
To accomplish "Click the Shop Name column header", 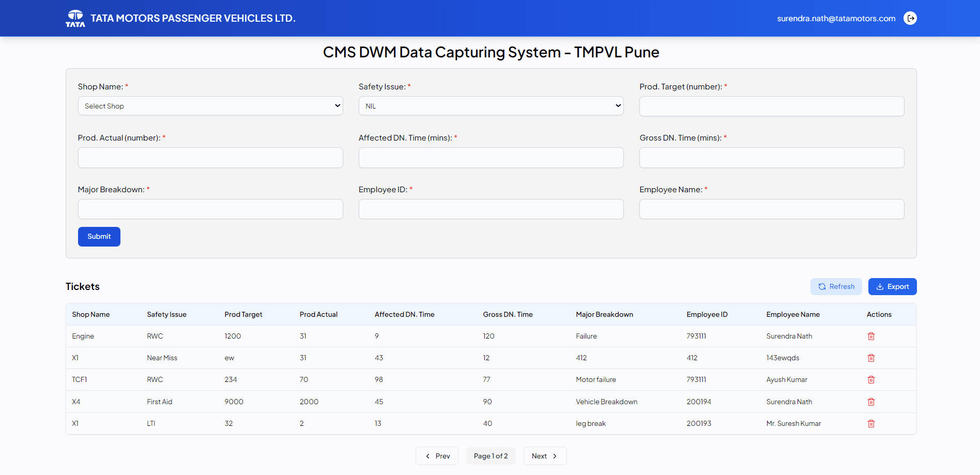I will click(x=91, y=314).
